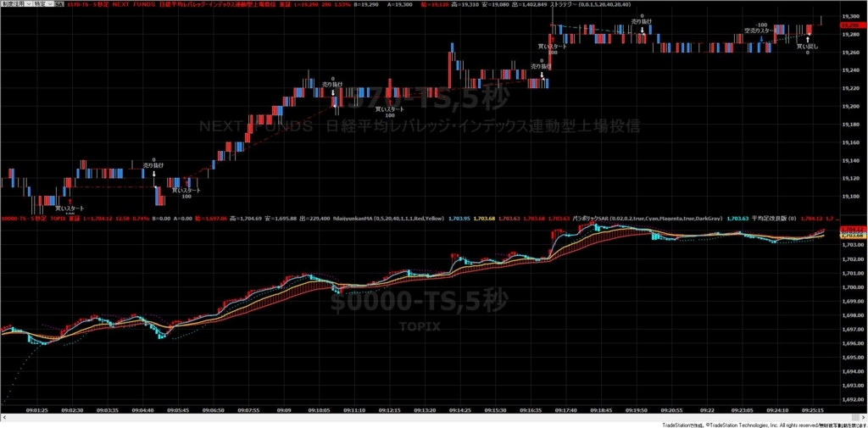Click the 09:25:15 time label
This screenshot has width=868, height=428.
813,411
